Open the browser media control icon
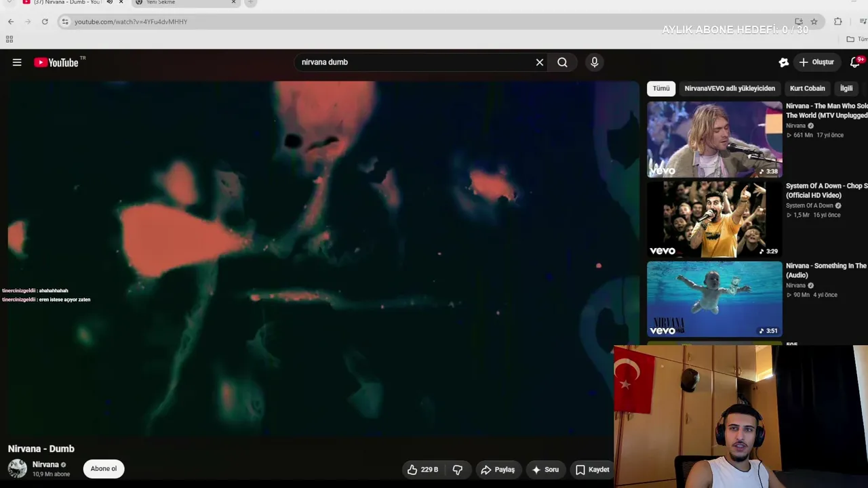Viewport: 868px width, 488px height. point(863,22)
